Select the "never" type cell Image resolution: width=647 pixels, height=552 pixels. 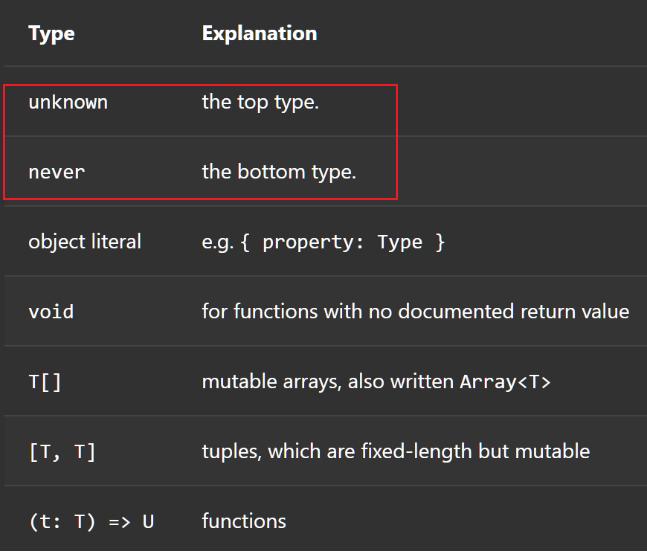57,172
